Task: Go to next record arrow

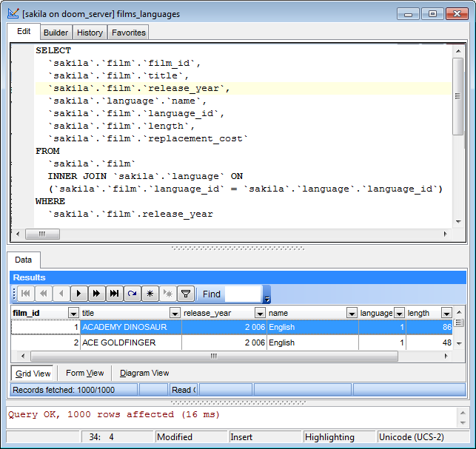Action: click(x=79, y=294)
